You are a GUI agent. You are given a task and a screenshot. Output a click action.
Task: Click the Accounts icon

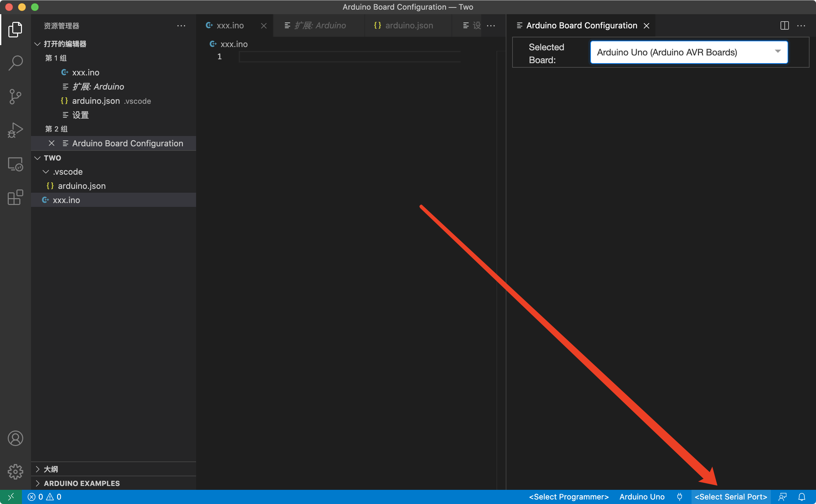point(15,438)
